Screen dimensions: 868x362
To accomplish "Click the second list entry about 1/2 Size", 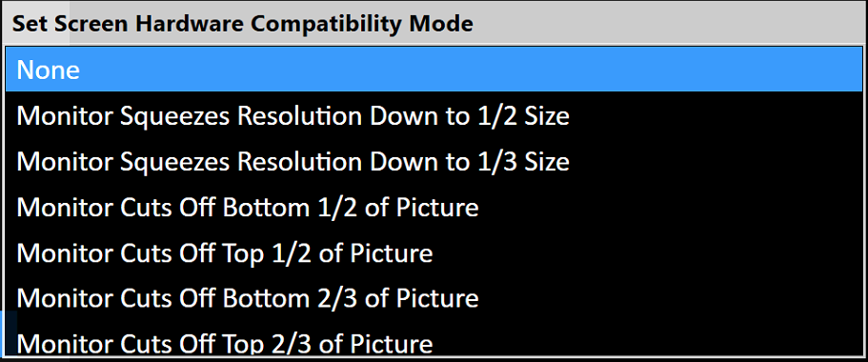I will click(434, 115).
